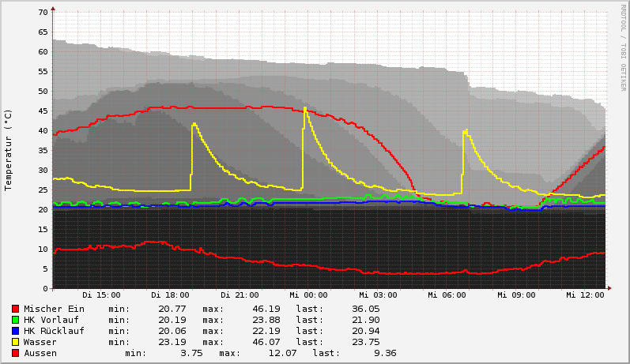Viewport: 630px width, 364px height.
Task: Select the Di 21:00 time axis label
Action: [240, 295]
